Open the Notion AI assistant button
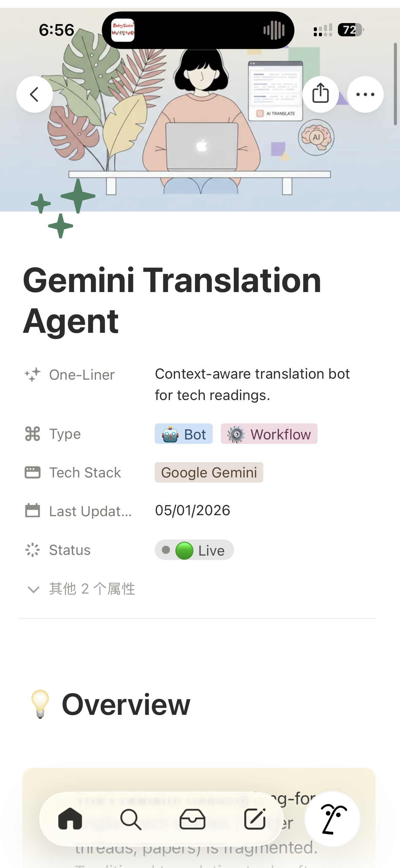Image resolution: width=400 pixels, height=868 pixels. [x=332, y=819]
